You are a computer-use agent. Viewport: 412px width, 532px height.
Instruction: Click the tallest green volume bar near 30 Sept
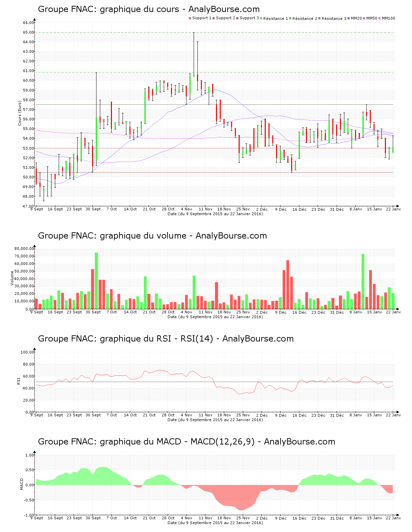(96, 281)
